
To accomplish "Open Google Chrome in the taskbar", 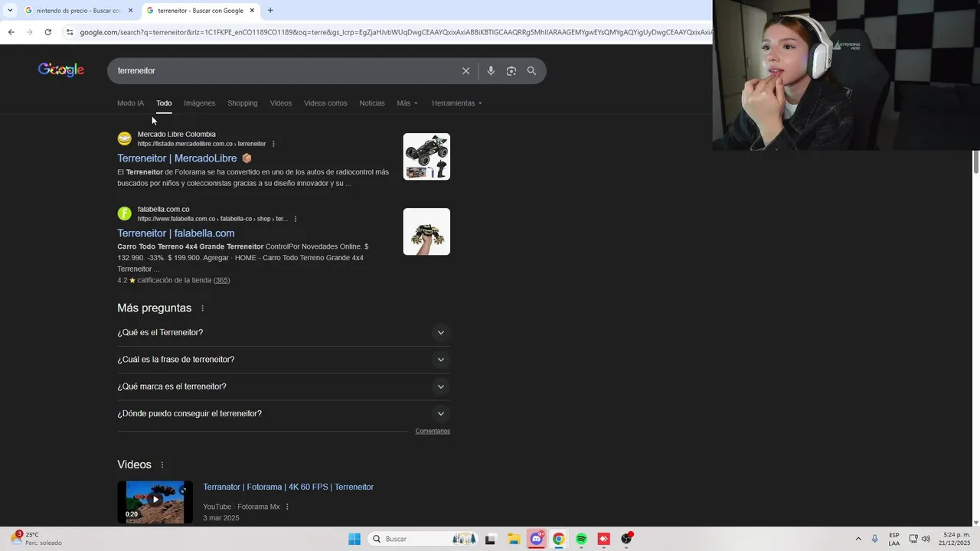I will pyautogui.click(x=559, y=539).
